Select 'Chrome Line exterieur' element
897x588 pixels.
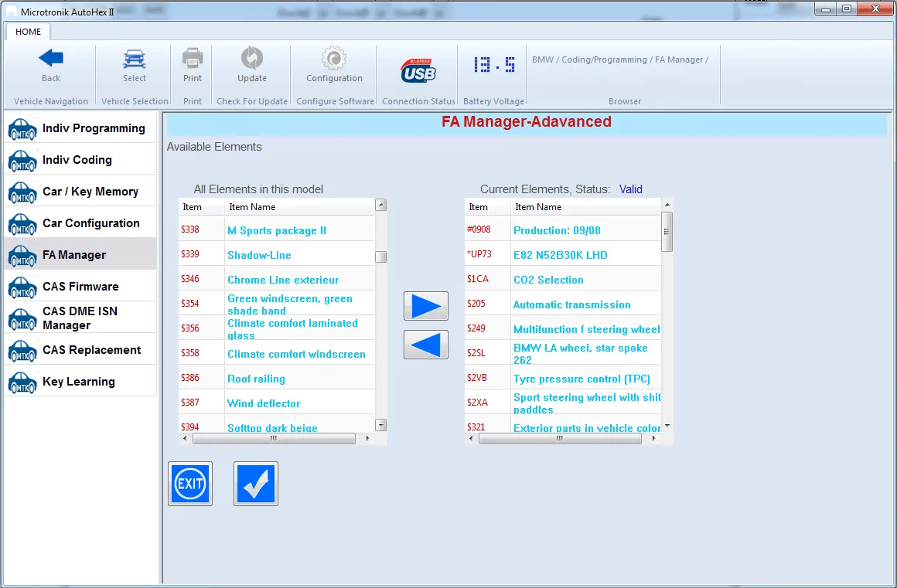[x=277, y=280]
